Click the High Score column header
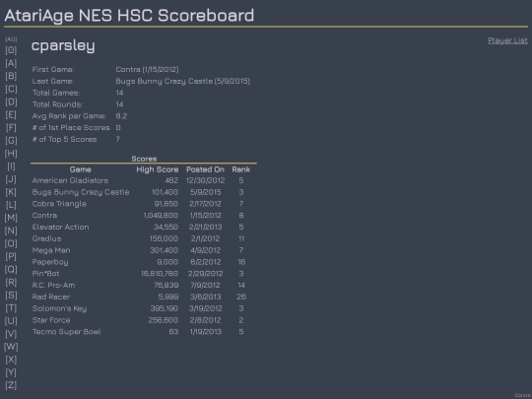This screenshot has width=532, height=399. (x=158, y=169)
